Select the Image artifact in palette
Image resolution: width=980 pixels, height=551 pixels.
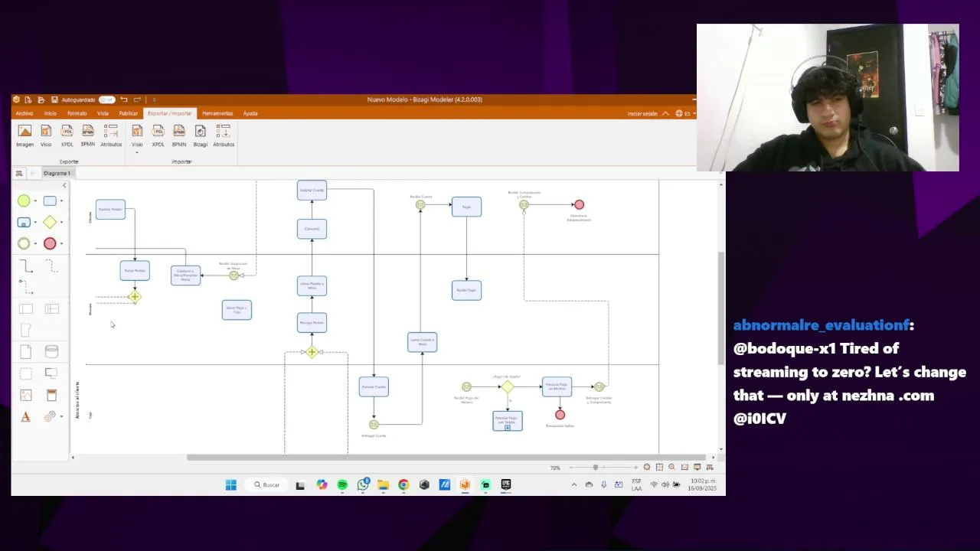pos(25,395)
